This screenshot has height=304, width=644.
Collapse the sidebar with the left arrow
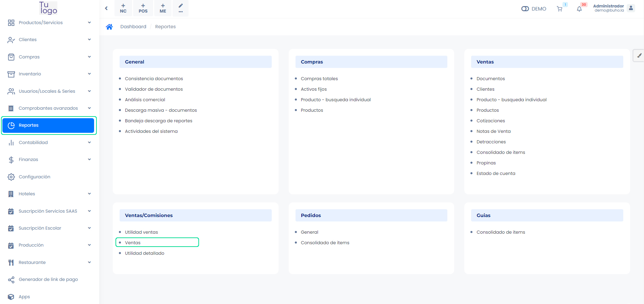106,8
